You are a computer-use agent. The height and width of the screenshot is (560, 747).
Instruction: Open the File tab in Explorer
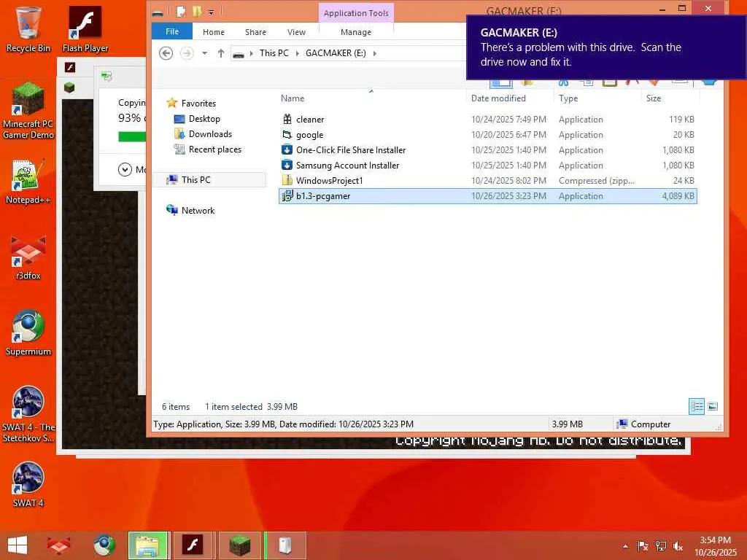[172, 31]
